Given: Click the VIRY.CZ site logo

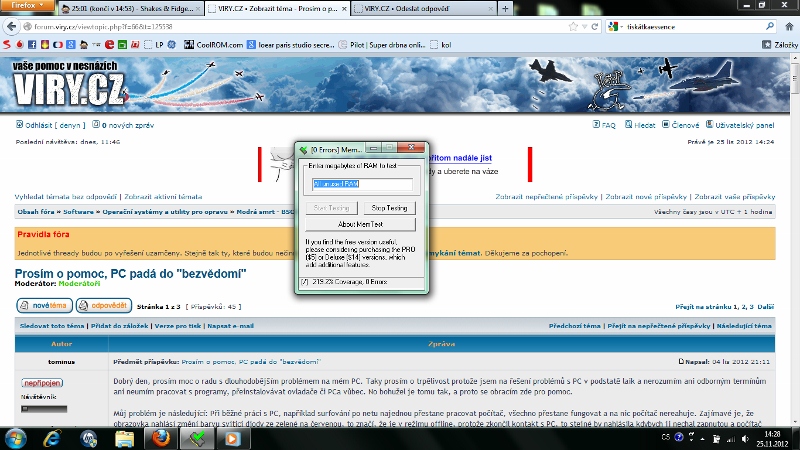Looking at the screenshot, I should 69,85.
